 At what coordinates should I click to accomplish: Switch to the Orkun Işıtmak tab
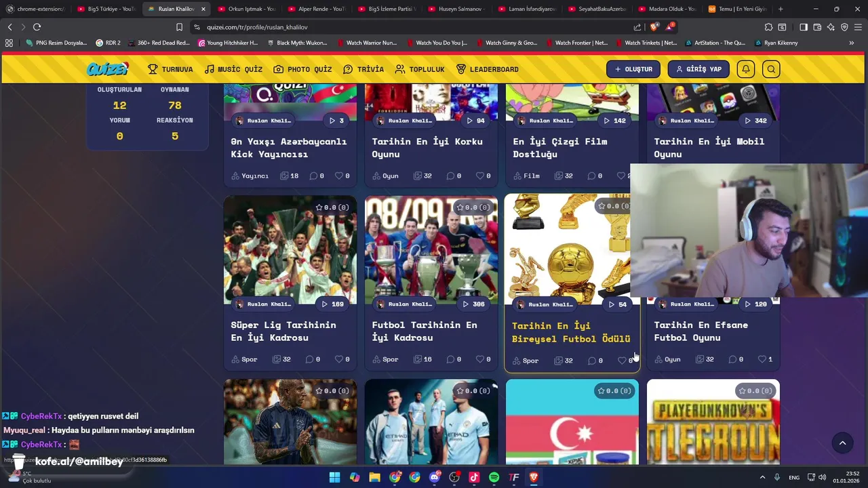[x=245, y=9]
